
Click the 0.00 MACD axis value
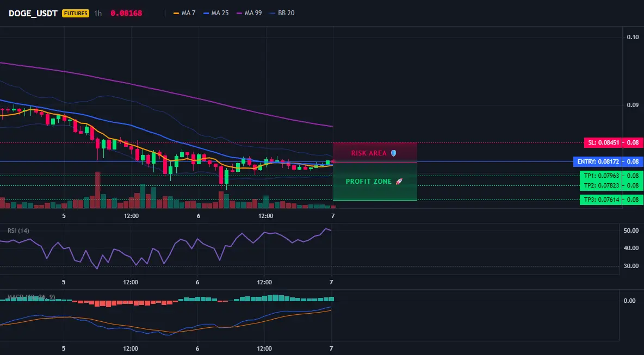[630, 301]
